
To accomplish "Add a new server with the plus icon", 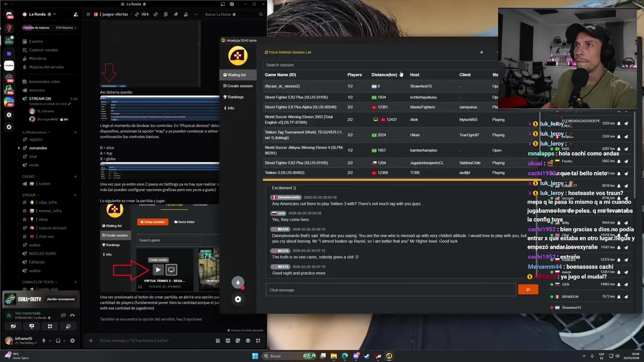I will [9, 115].
